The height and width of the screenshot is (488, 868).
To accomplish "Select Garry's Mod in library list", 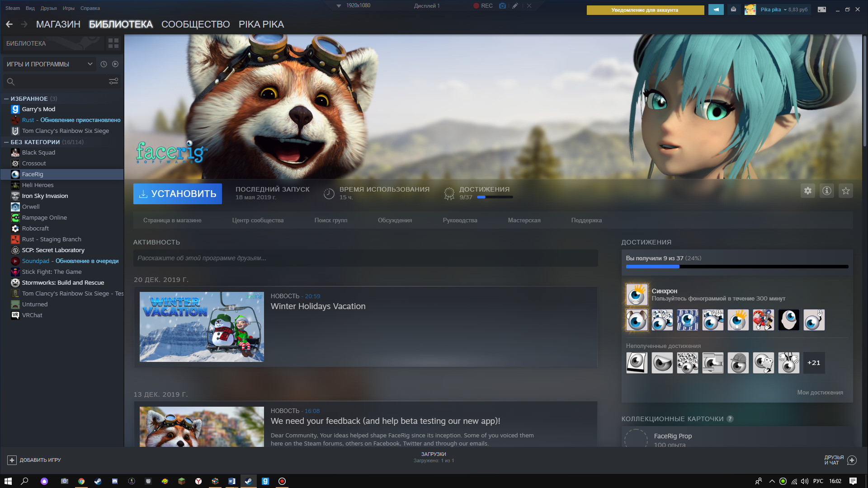I will point(62,109).
